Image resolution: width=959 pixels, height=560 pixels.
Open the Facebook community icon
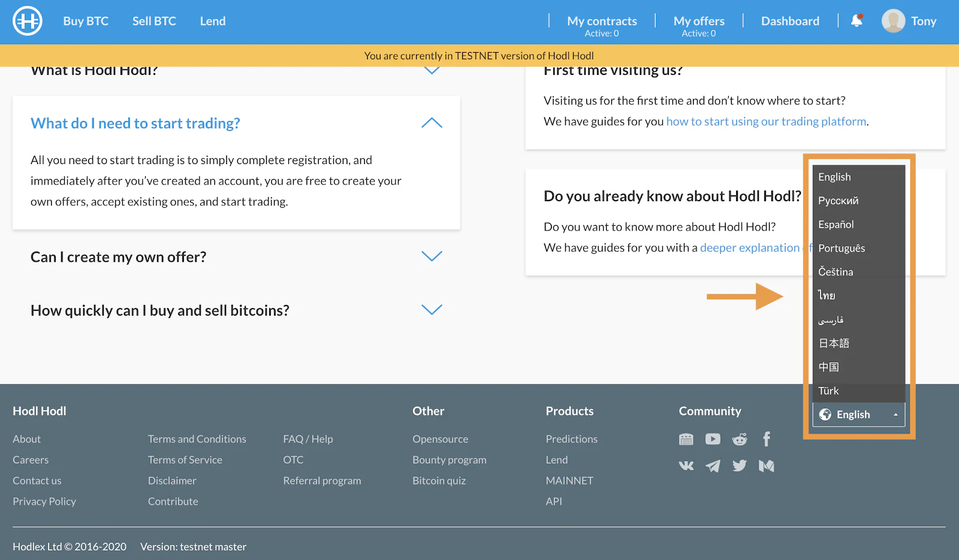point(767,439)
